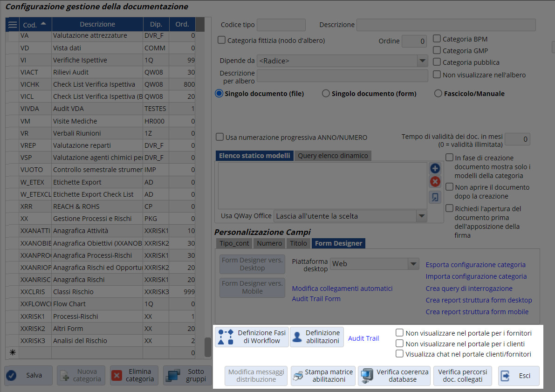
Task: Open the Usa QWay Office dropdown
Action: pos(422,216)
